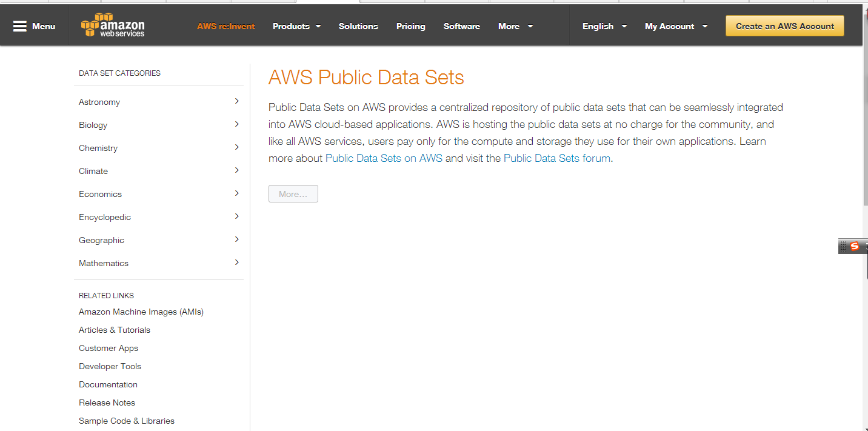Open Amazon Machine Images (AMIs) link

tap(141, 312)
